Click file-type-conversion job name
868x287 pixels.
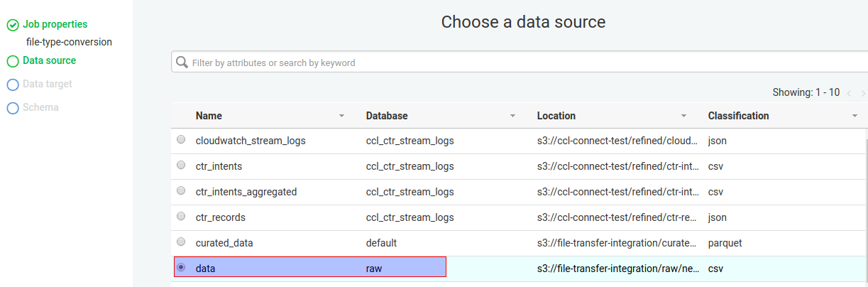pyautogui.click(x=69, y=42)
